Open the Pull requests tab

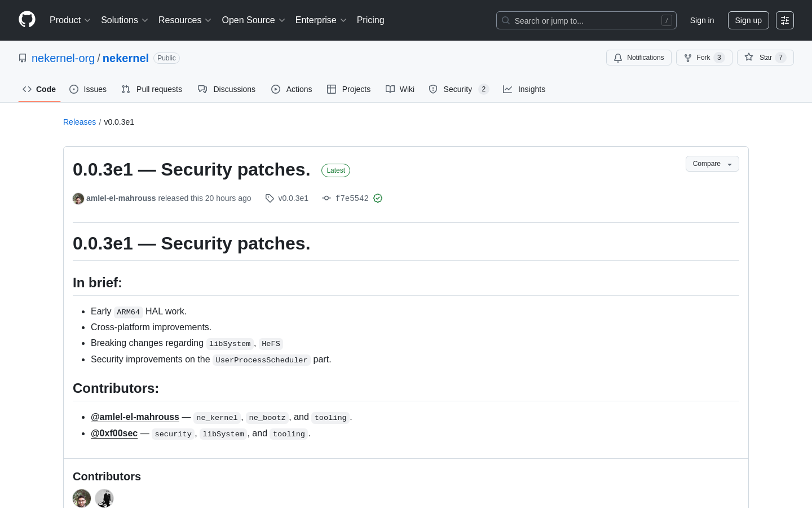coord(152,89)
